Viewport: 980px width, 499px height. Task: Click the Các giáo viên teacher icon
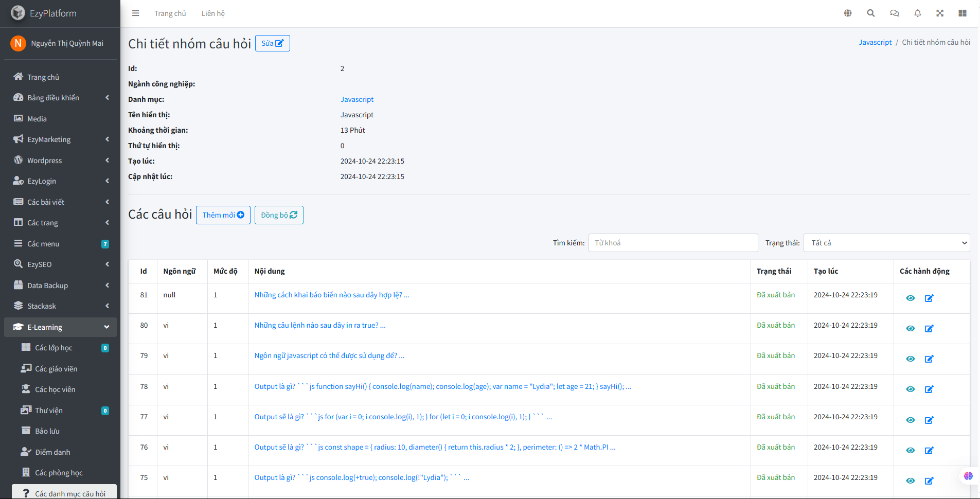tap(26, 368)
